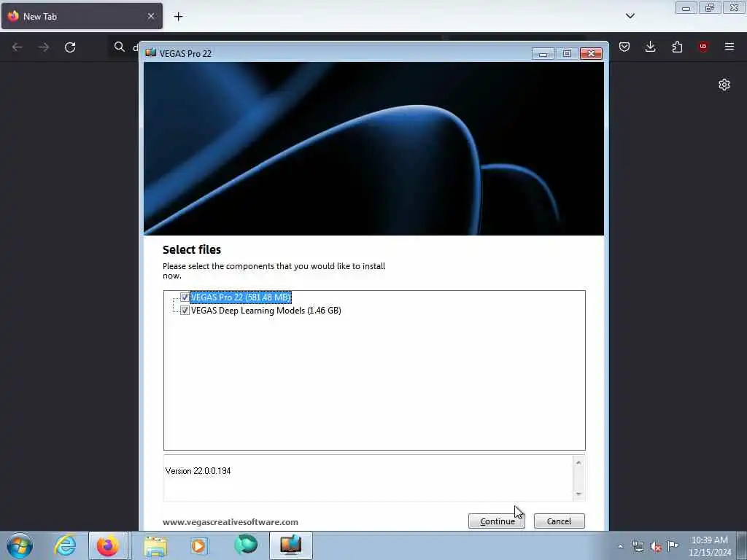This screenshot has width=747, height=560.
Task: Open the green round taskbar app
Action: pos(246,545)
